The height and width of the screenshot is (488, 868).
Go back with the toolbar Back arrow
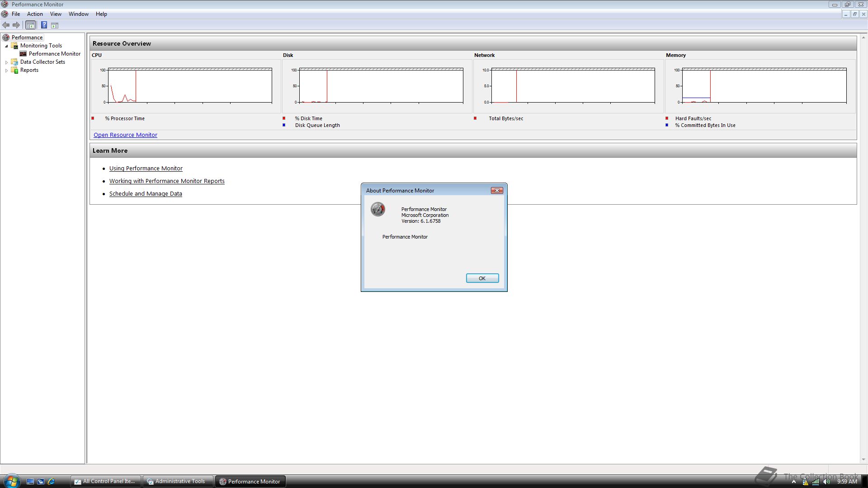pos(6,25)
